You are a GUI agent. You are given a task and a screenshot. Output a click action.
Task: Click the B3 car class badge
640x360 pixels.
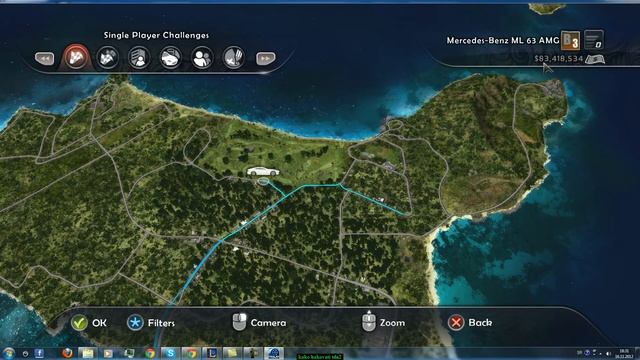pyautogui.click(x=571, y=40)
